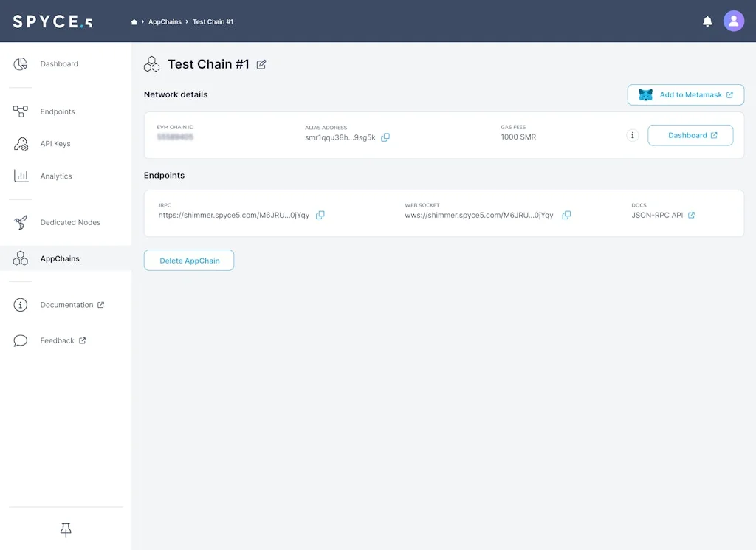The width and height of the screenshot is (756, 550).
Task: Navigate home via the breadcrumb house icon
Action: [133, 21]
